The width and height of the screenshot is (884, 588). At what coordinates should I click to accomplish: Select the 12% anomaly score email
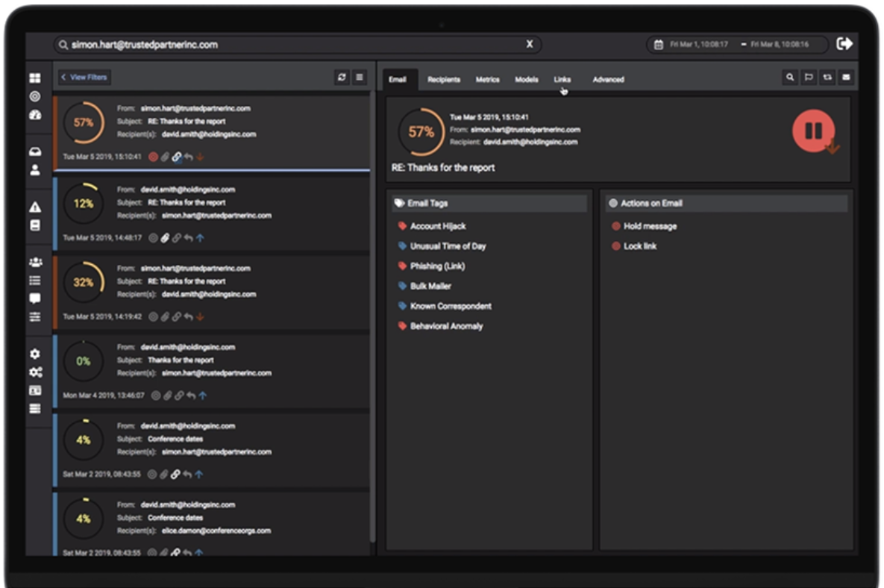(x=212, y=213)
